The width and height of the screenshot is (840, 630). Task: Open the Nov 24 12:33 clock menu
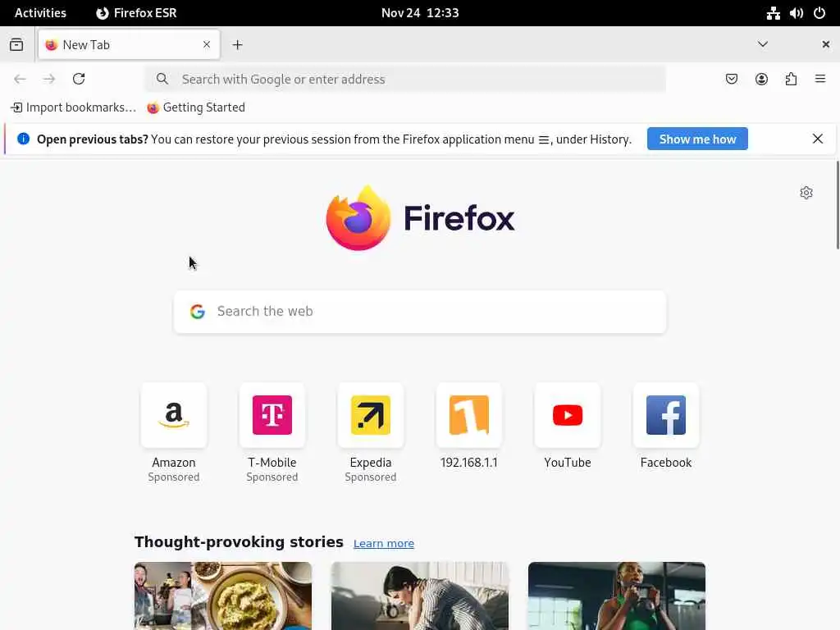420,13
